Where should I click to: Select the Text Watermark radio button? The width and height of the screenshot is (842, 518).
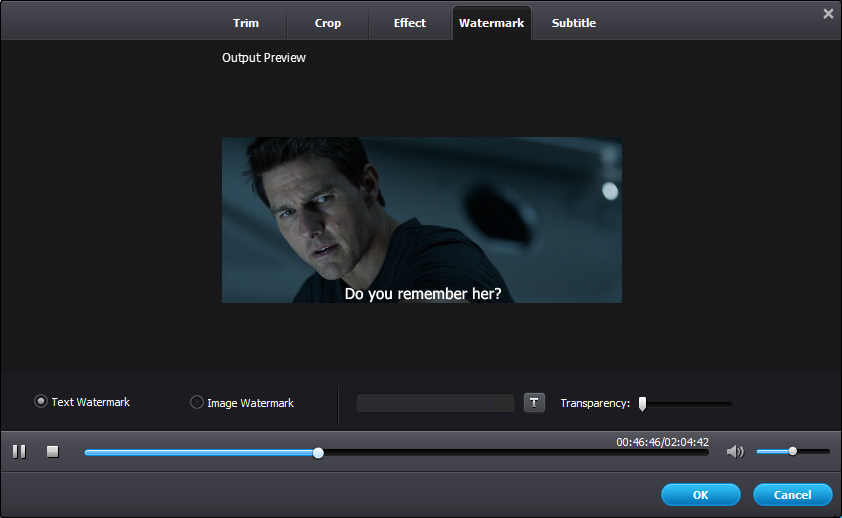[x=41, y=402]
